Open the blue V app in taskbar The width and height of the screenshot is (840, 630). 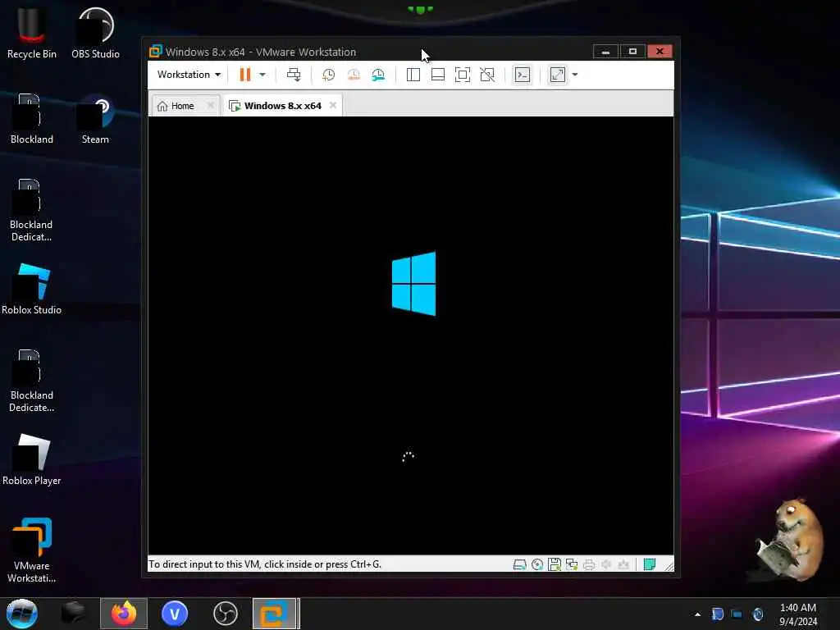[x=175, y=614]
